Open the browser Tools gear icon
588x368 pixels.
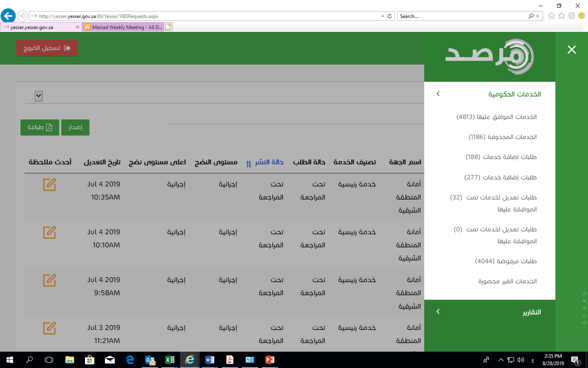point(572,16)
